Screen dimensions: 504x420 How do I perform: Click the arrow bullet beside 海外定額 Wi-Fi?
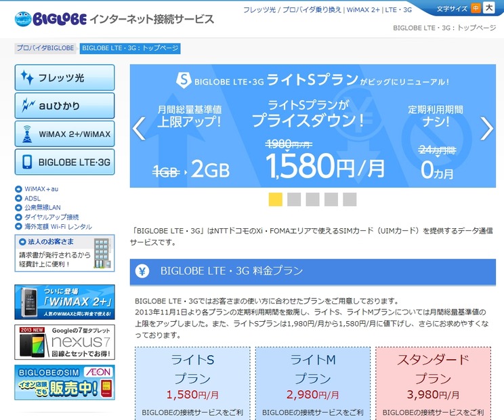coord(18,226)
